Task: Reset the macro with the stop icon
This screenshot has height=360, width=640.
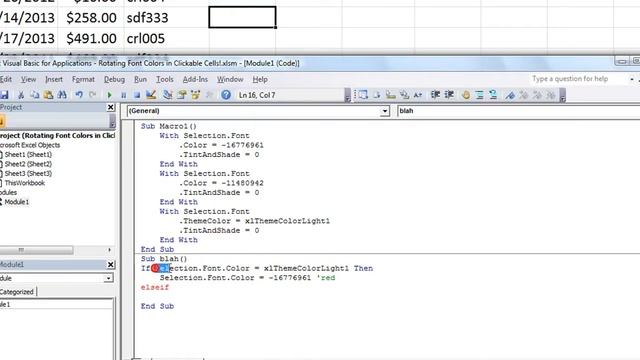Action: click(137, 95)
